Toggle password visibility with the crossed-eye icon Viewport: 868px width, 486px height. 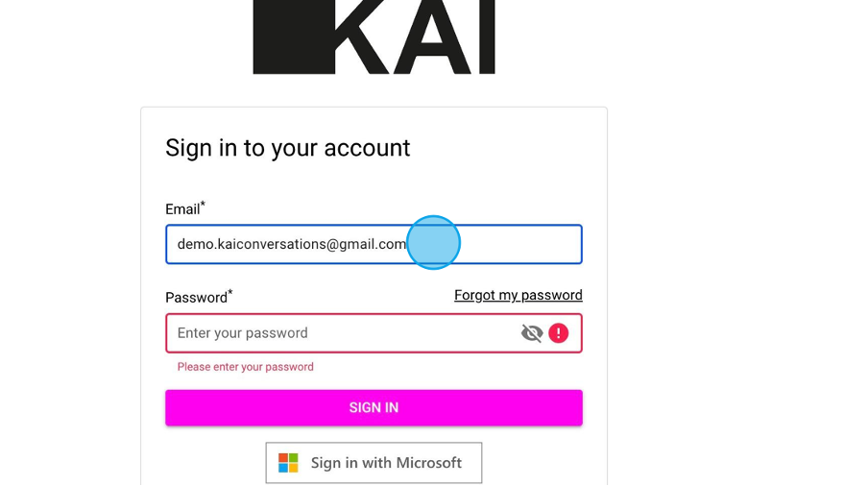531,333
